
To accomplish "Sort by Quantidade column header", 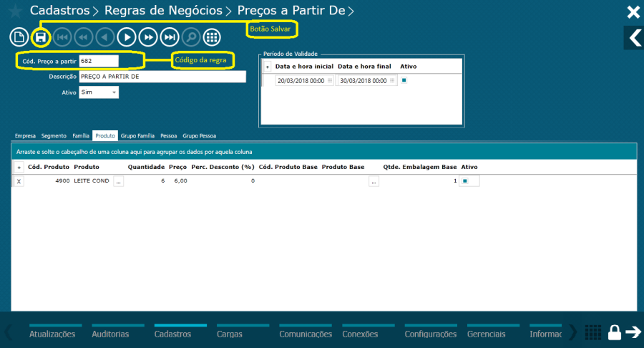I will (146, 167).
